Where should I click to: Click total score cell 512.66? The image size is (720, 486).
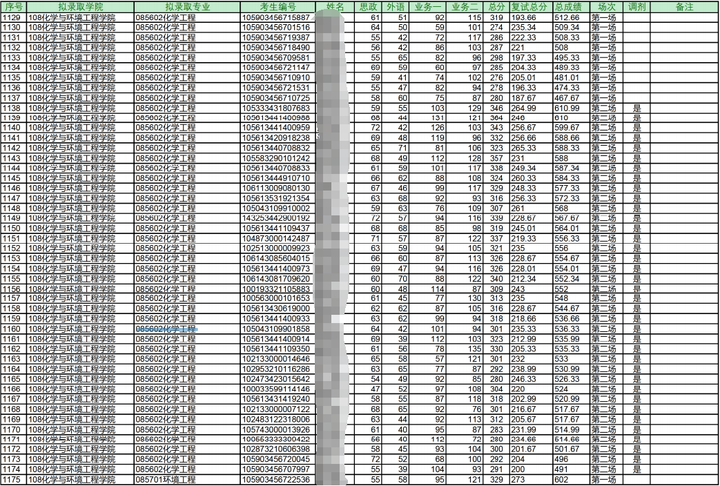click(x=571, y=17)
